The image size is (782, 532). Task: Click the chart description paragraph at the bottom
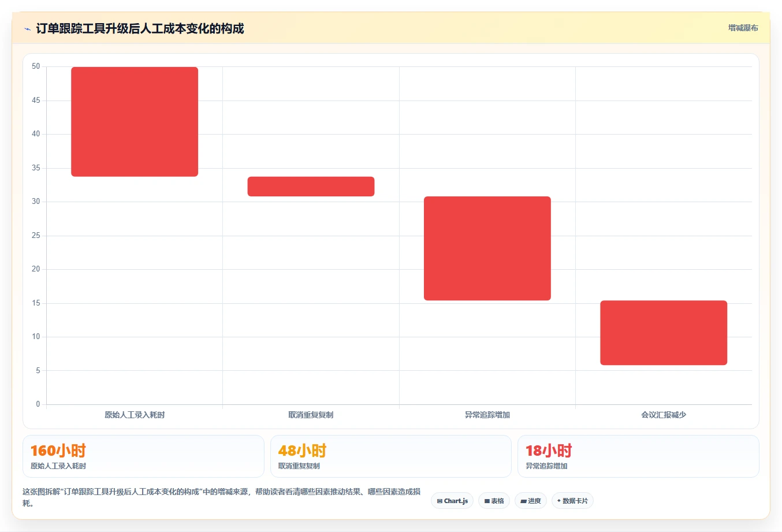222,497
